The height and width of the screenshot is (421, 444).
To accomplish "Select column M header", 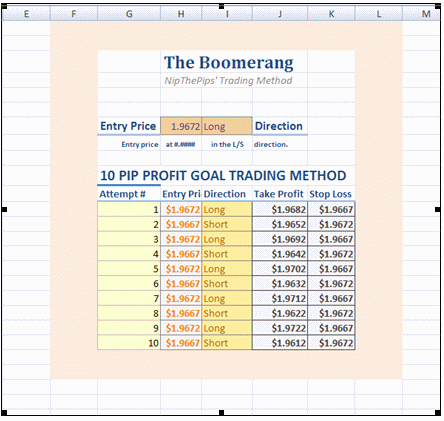I will click(422, 14).
